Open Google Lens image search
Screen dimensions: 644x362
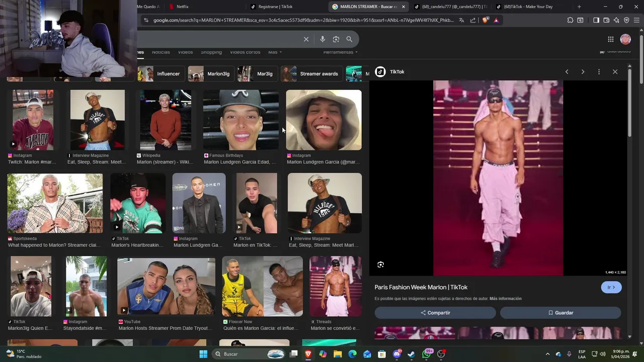(x=336, y=39)
